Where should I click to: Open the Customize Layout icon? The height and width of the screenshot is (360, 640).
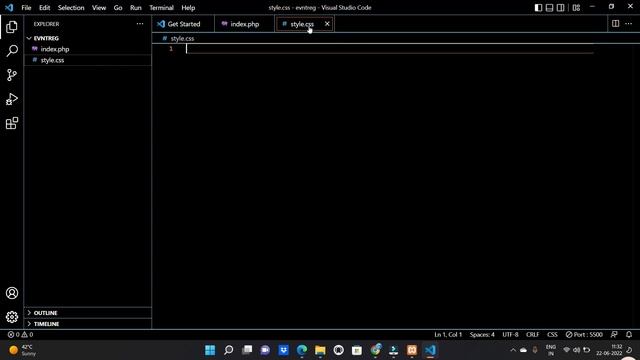point(576,7)
